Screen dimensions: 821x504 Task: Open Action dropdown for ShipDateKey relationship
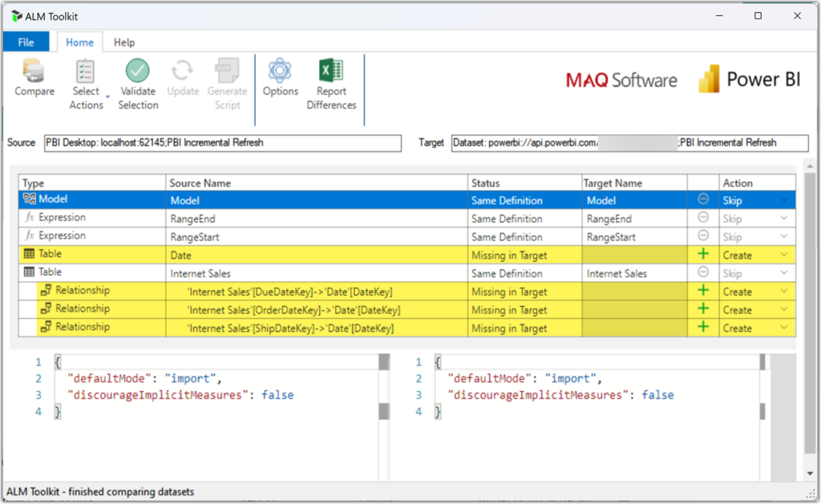point(784,329)
